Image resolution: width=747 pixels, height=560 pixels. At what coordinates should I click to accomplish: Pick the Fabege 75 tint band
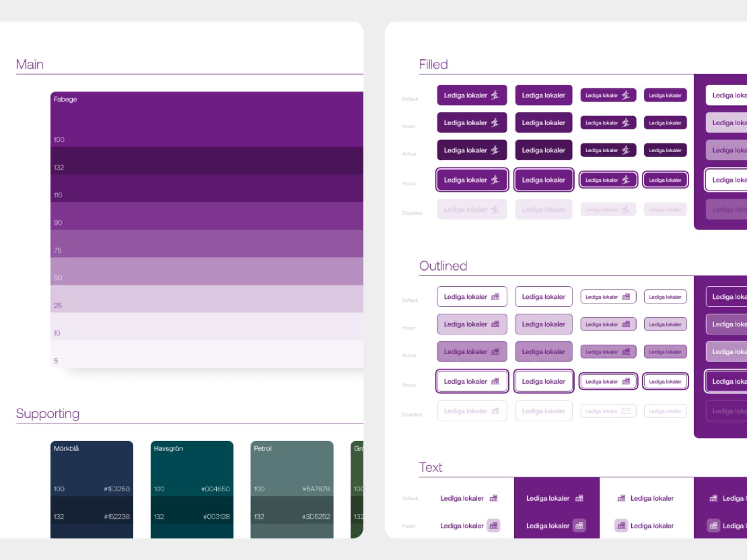click(x=207, y=244)
